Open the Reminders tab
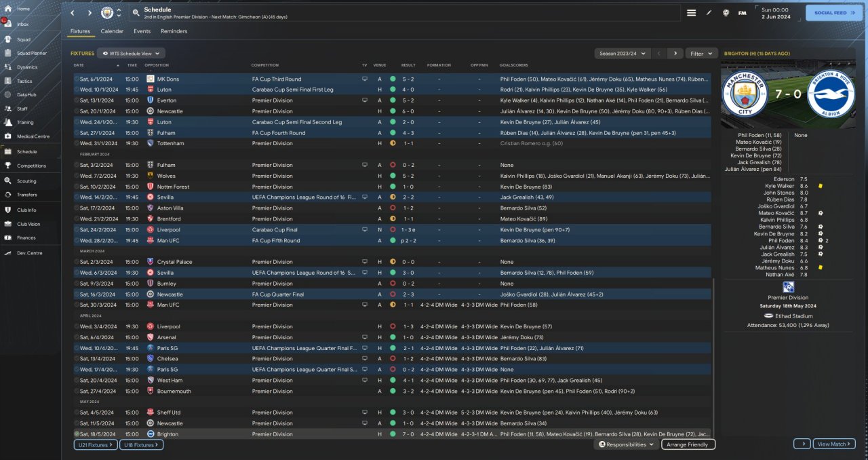 click(174, 31)
